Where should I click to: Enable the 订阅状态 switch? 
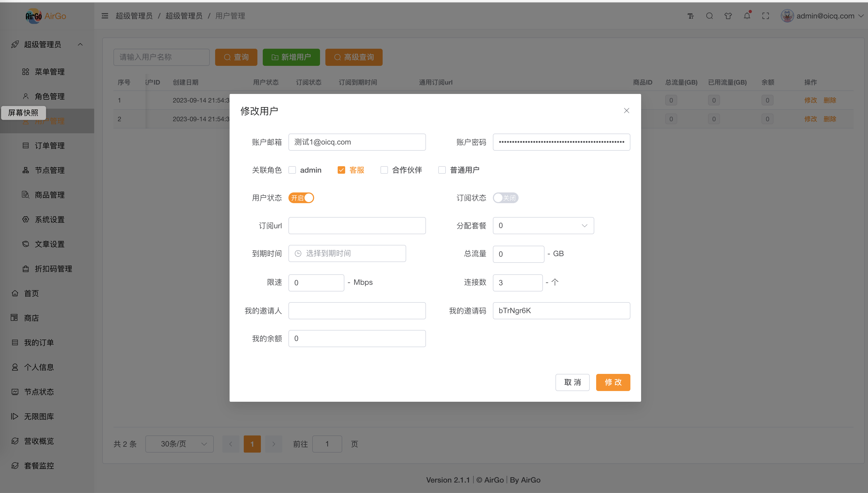click(505, 198)
